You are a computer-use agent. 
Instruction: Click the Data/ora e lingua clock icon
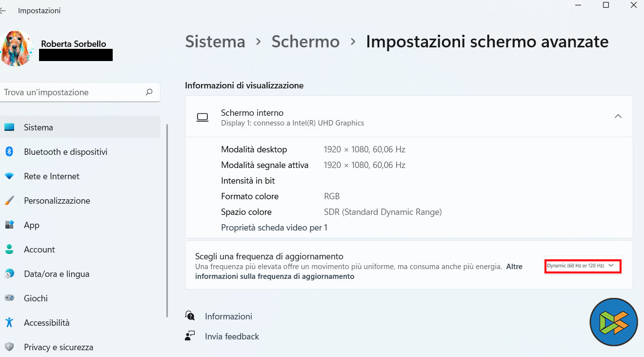9,274
